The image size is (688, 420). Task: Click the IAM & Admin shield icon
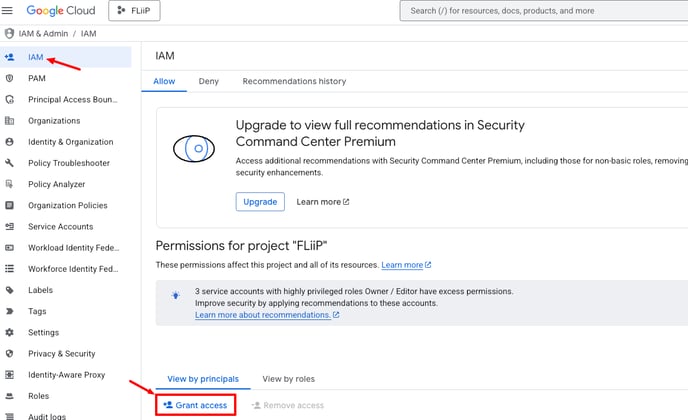(x=9, y=33)
